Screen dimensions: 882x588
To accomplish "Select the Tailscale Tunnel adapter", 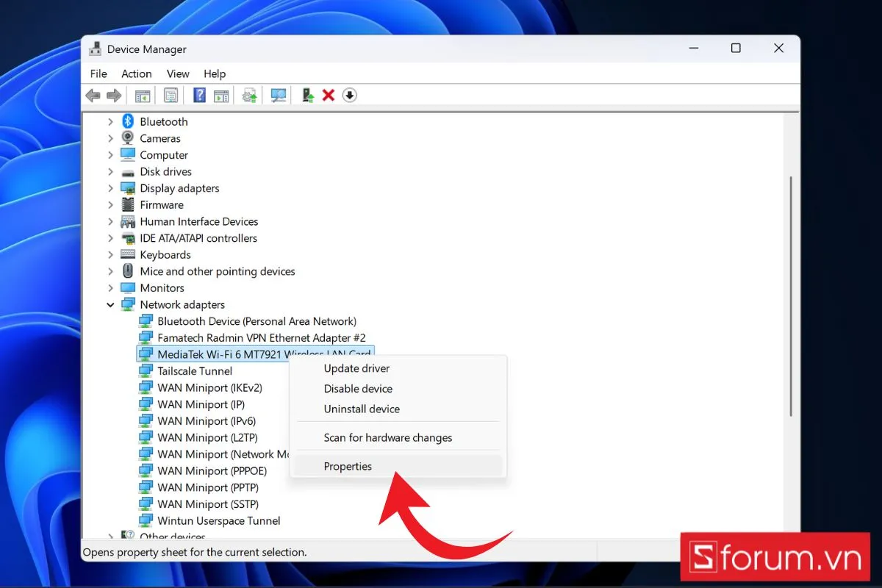I will point(195,371).
